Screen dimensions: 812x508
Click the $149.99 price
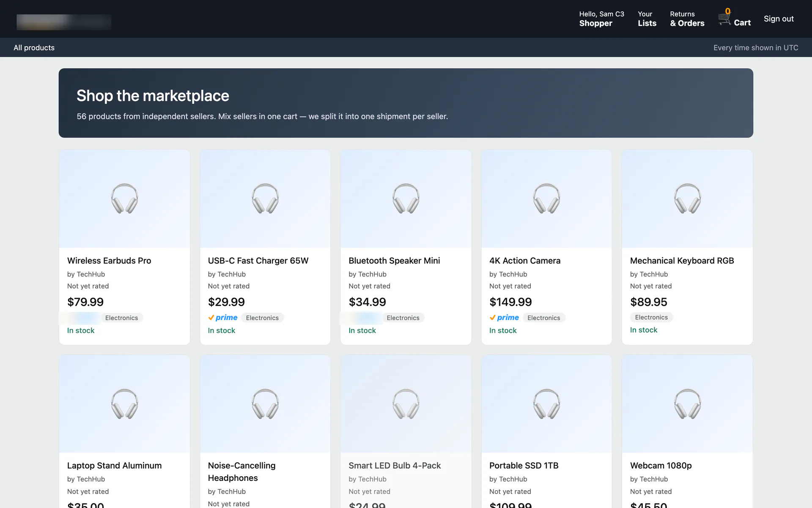[510, 302]
